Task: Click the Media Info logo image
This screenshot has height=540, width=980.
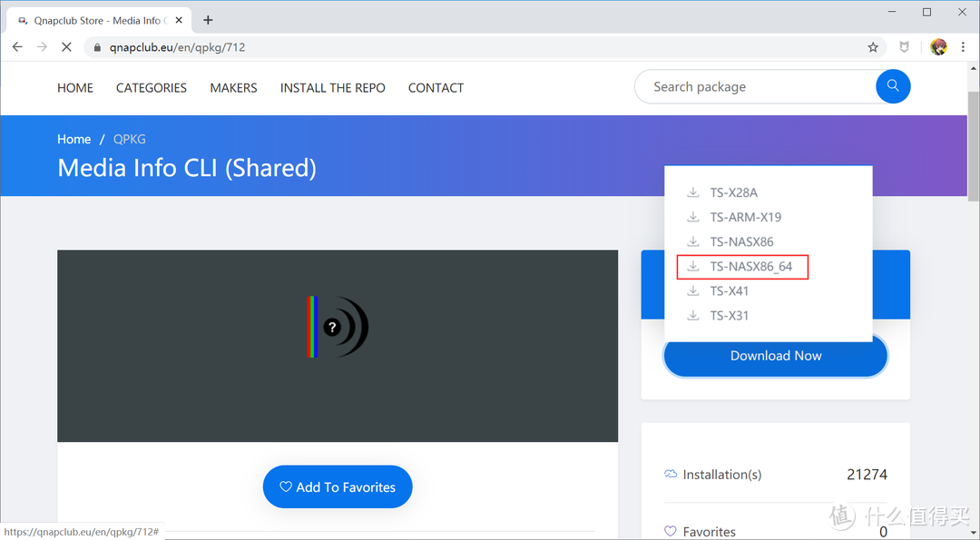Action: click(x=338, y=327)
